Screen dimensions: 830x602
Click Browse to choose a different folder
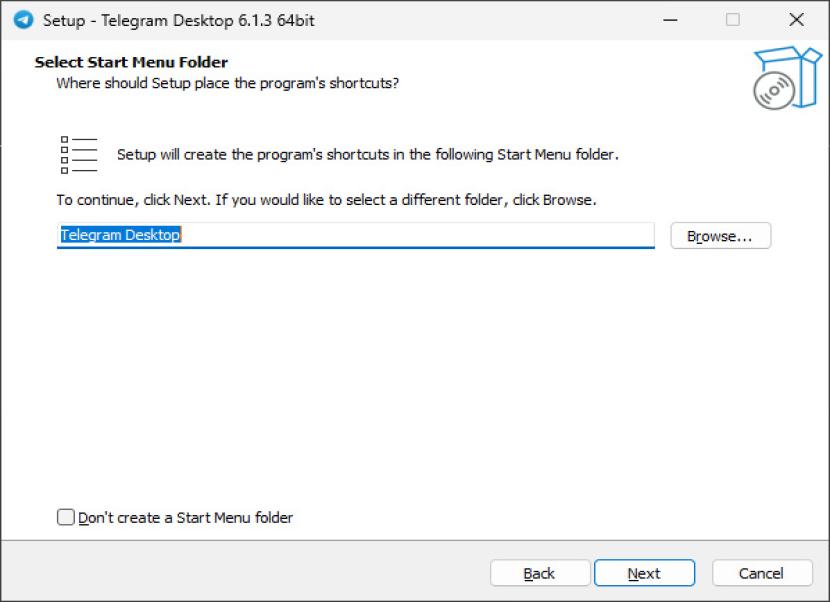click(720, 236)
